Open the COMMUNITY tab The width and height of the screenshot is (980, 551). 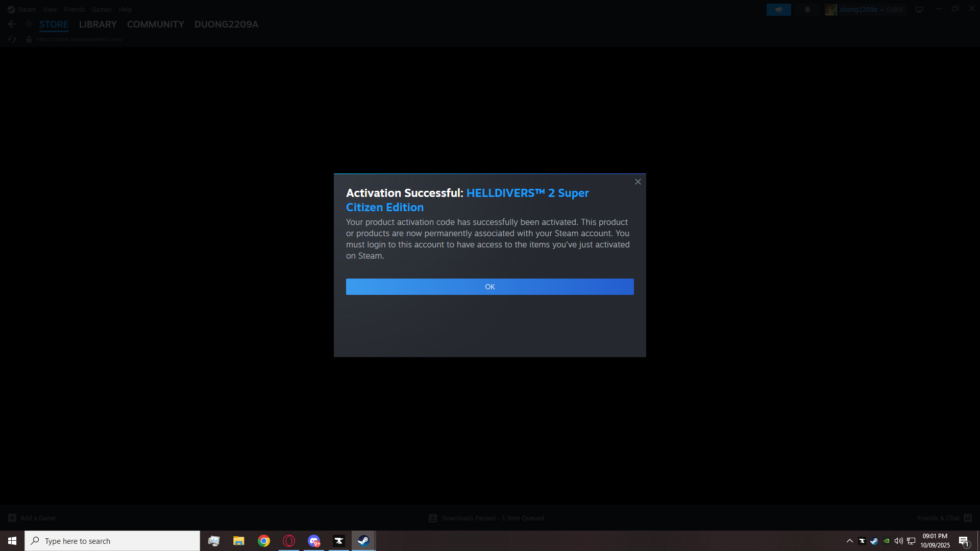(155, 24)
